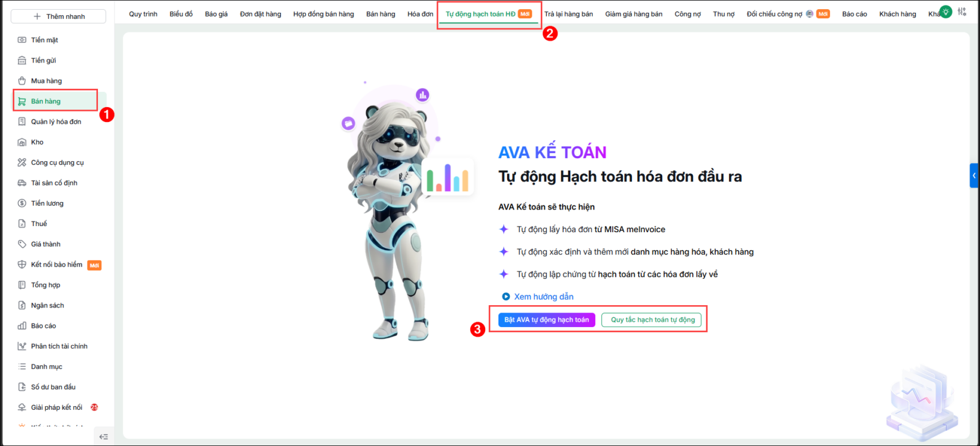Open the Hóa đơn tab
Image resolution: width=980 pixels, height=446 pixels.
click(420, 14)
